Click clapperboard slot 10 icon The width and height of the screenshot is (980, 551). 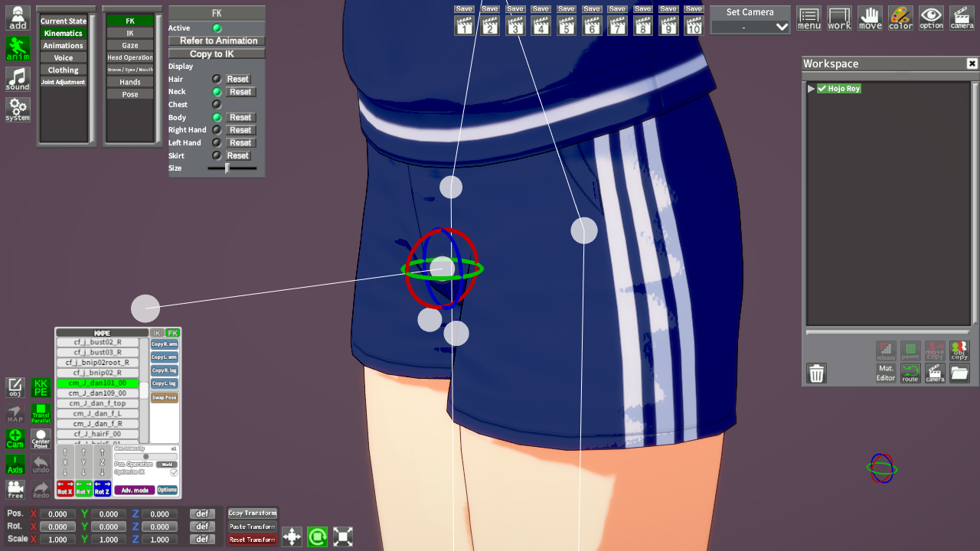coord(694,26)
